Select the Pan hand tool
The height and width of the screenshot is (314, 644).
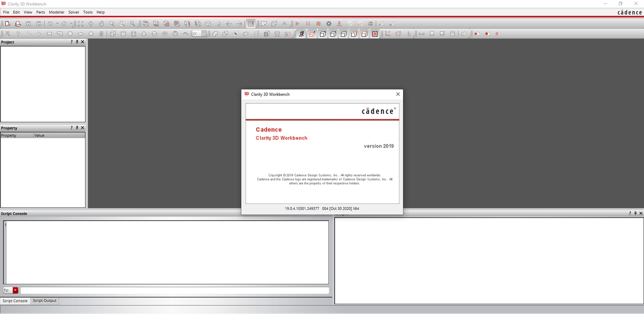click(x=101, y=24)
